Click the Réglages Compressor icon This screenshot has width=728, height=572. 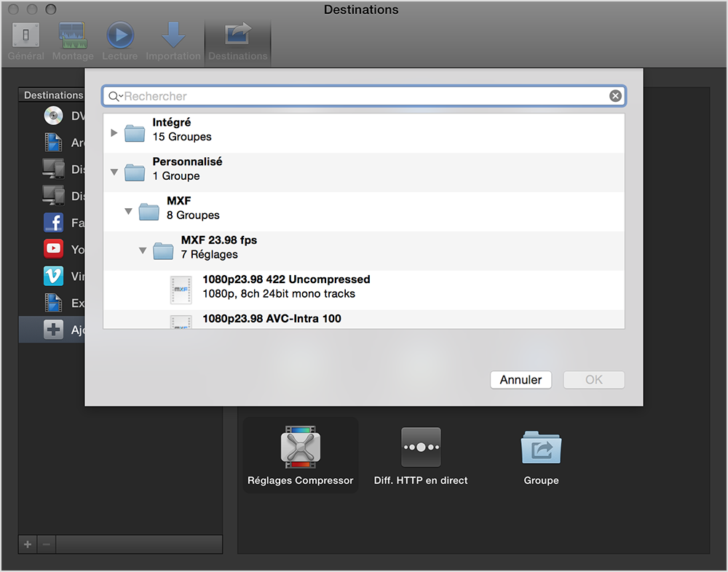point(300,448)
